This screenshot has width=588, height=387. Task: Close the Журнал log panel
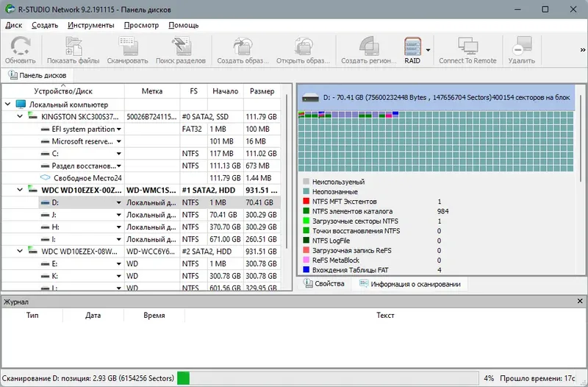click(580, 301)
